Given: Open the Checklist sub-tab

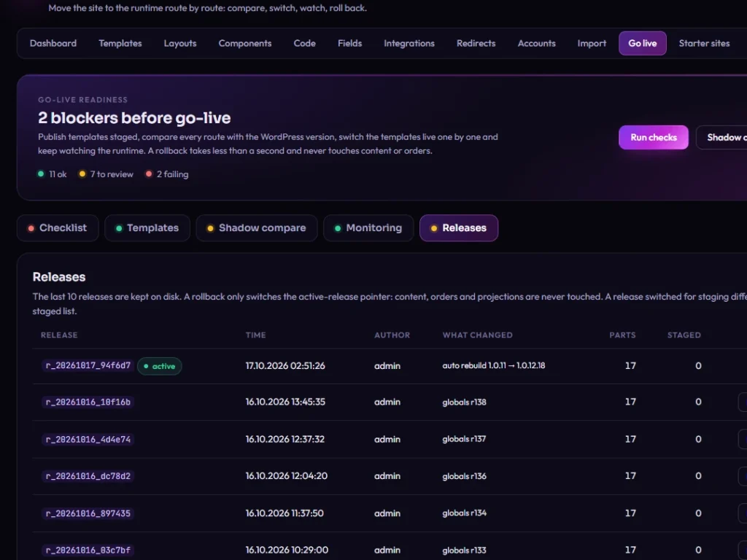Looking at the screenshot, I should pos(58,228).
